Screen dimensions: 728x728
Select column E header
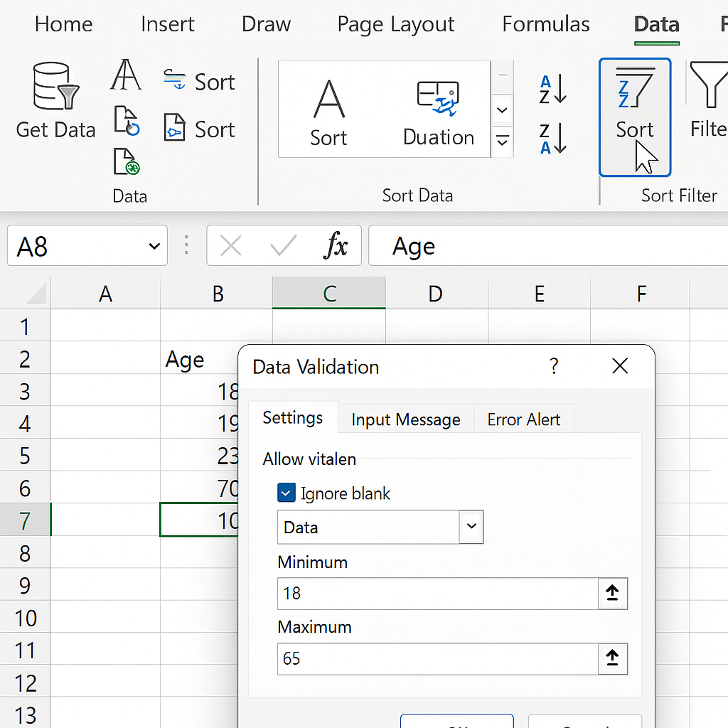pos(539,293)
